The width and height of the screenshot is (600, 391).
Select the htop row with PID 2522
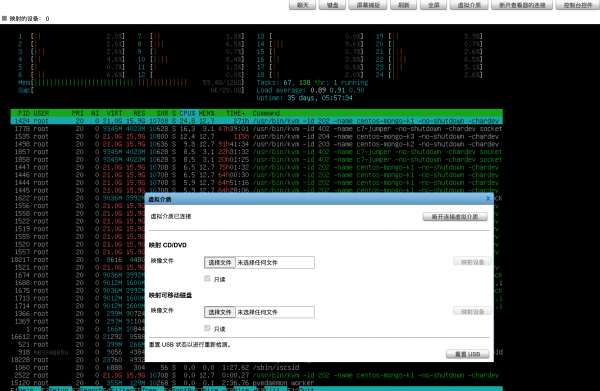256,375
